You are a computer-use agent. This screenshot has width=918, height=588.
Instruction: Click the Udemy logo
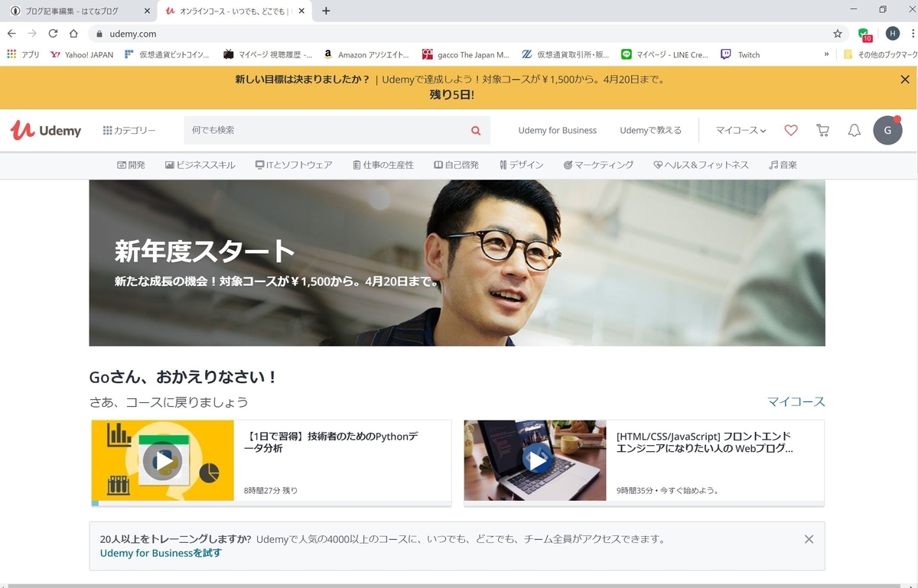46,131
